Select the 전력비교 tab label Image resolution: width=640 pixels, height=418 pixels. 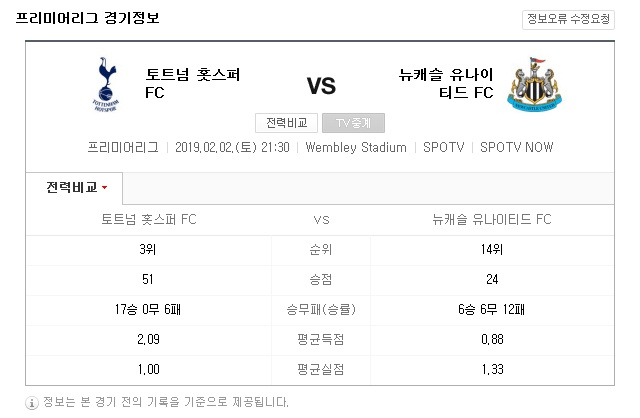tap(72, 187)
